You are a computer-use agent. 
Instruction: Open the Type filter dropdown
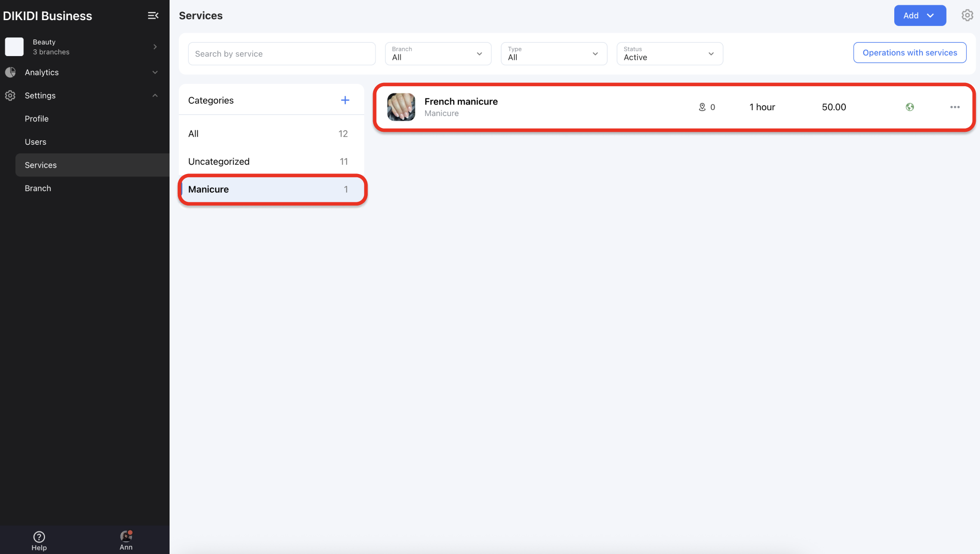coord(554,54)
